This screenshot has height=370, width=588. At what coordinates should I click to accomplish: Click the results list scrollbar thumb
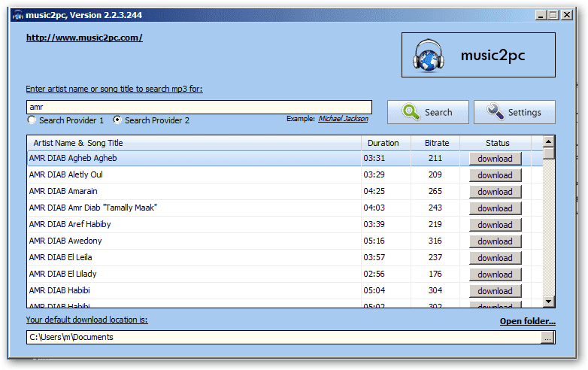548,153
